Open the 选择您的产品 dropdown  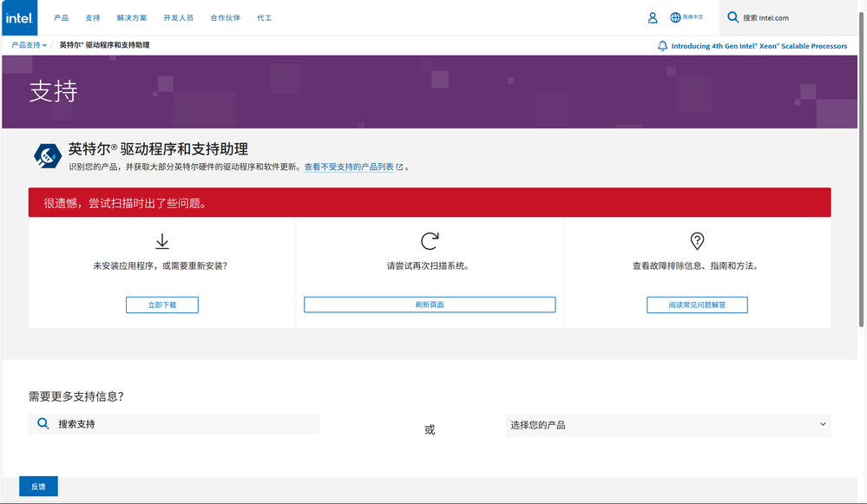pos(668,425)
